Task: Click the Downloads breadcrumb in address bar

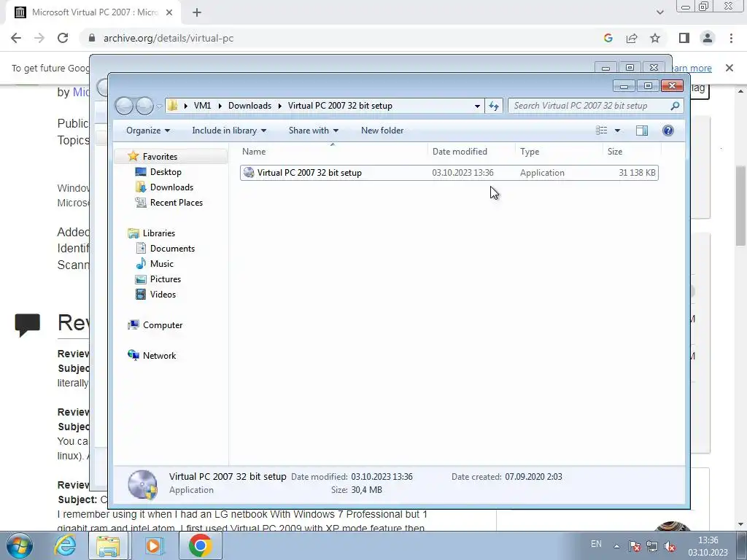Action: [x=249, y=106]
